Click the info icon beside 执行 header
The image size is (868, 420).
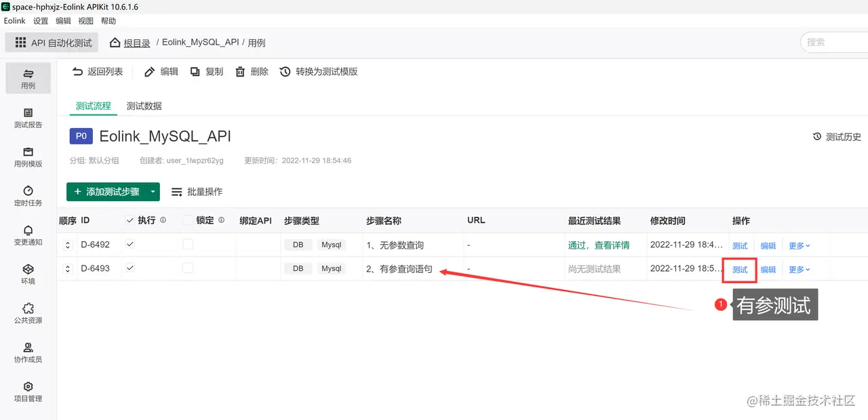(x=163, y=220)
